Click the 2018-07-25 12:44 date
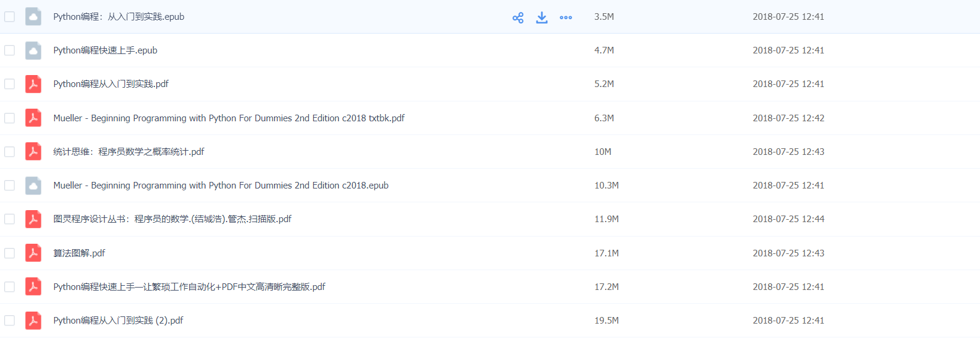The image size is (980, 338). click(x=788, y=219)
